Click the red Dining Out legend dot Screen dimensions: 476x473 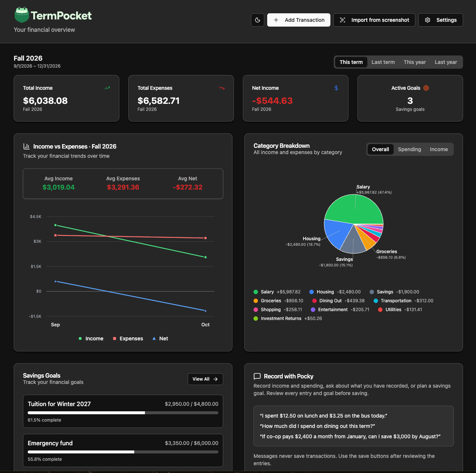tap(314, 301)
